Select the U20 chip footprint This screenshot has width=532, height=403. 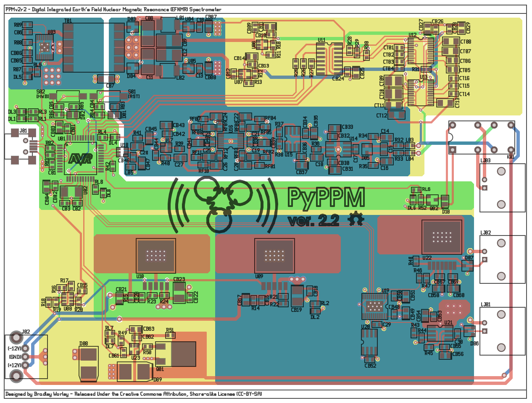(369, 342)
